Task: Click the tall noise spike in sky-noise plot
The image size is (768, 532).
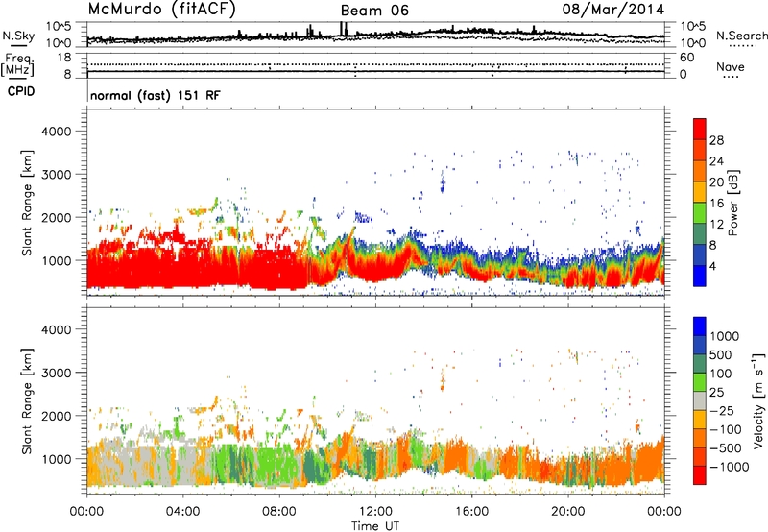Action: (344, 29)
